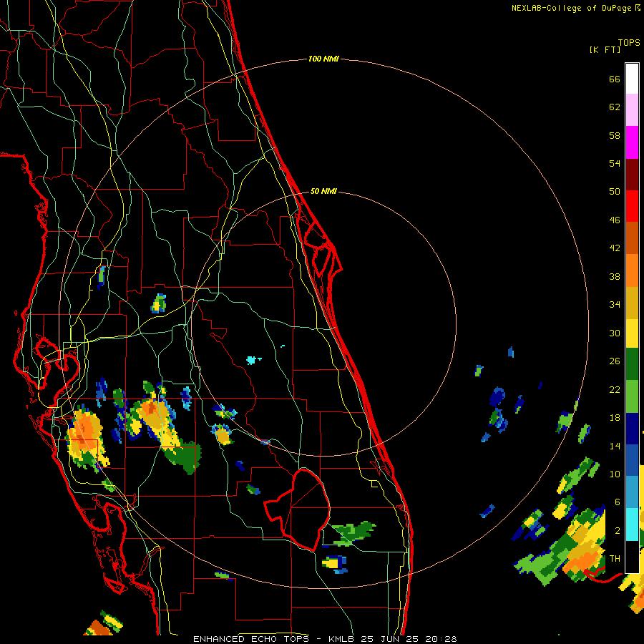The image size is (644, 644).
Task: Click the 62 value on the legend
Action: 615,107
